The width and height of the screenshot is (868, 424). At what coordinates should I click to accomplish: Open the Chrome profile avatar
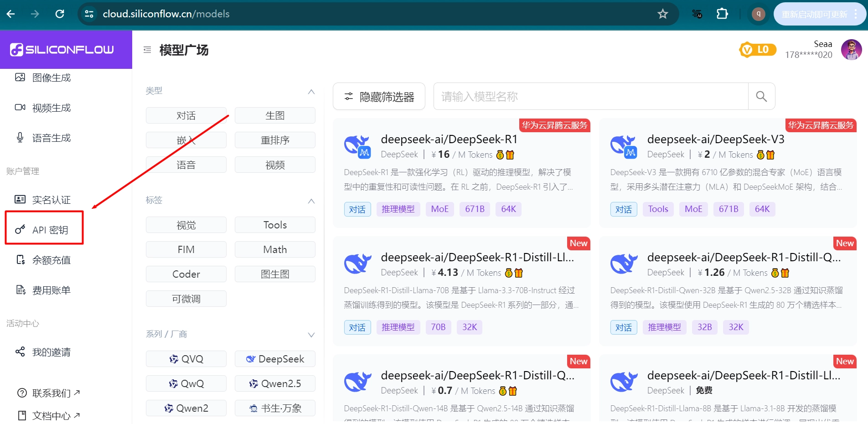[x=759, y=14]
